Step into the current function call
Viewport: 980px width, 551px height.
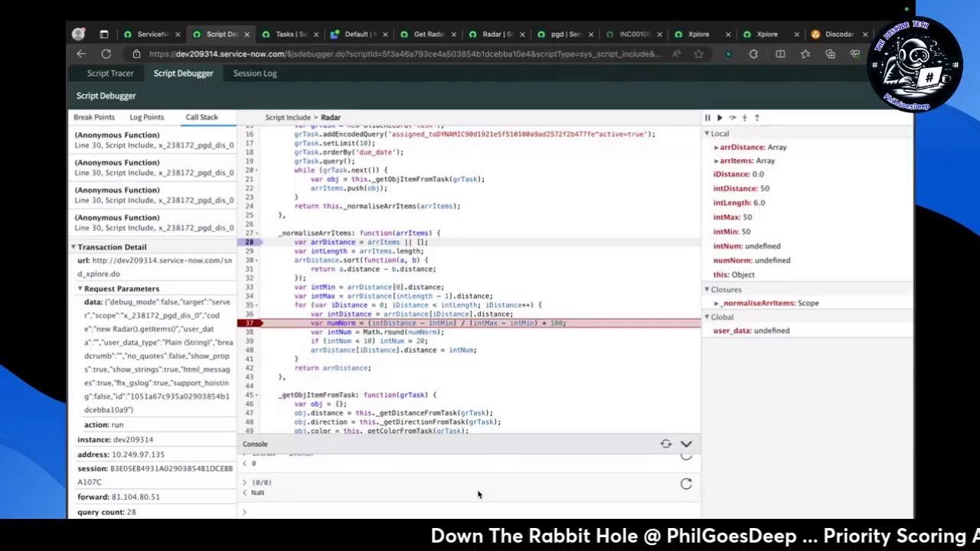744,118
